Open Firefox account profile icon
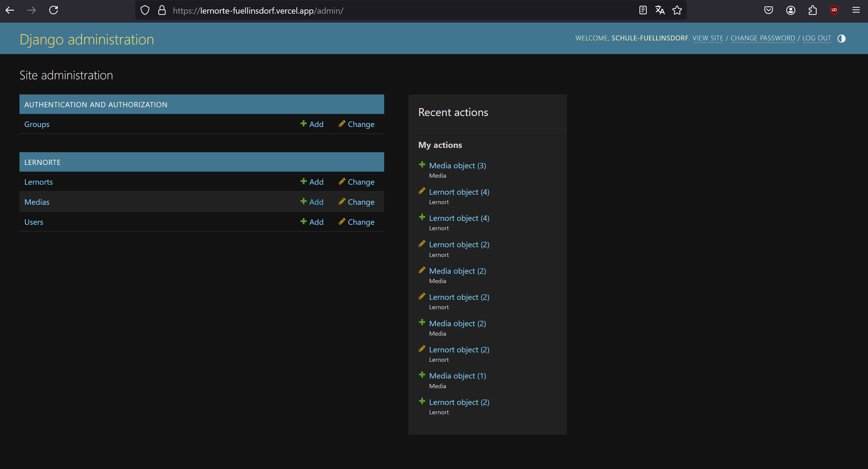The width and height of the screenshot is (868, 469). pos(790,10)
